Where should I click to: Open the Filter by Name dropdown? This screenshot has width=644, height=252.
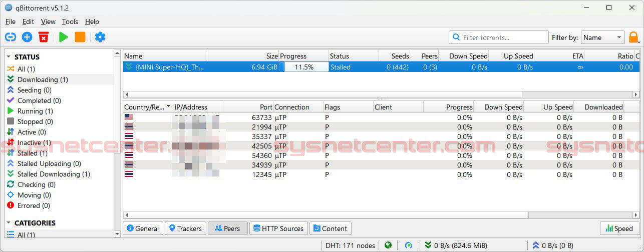(x=602, y=37)
